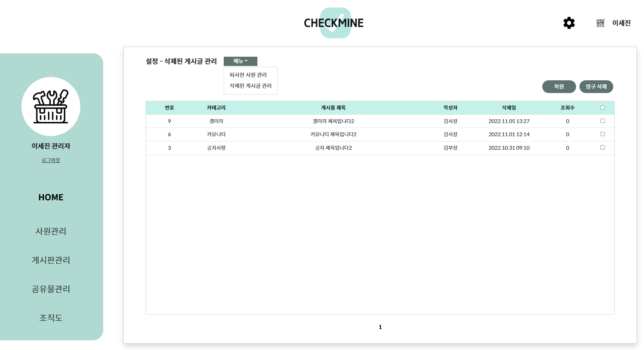Click the 게시물 제목 column header
The image size is (644, 350).
[x=333, y=108]
